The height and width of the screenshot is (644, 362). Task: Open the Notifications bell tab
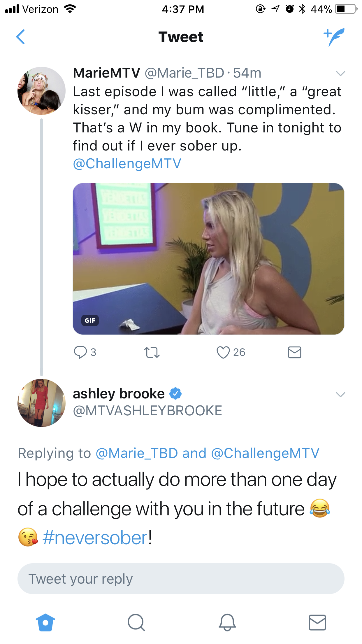[227, 622]
